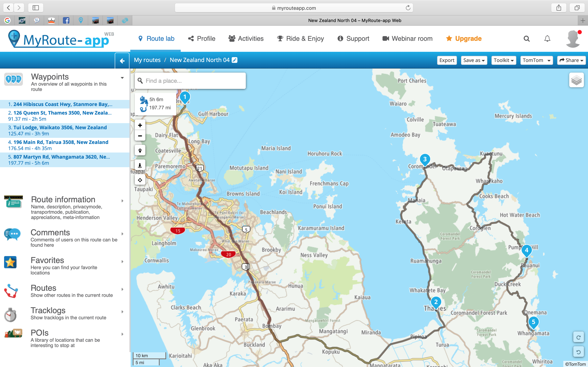Screen dimensions: 588x367
Task: Toggle Safari's sidebar button
Action: click(x=36, y=8)
